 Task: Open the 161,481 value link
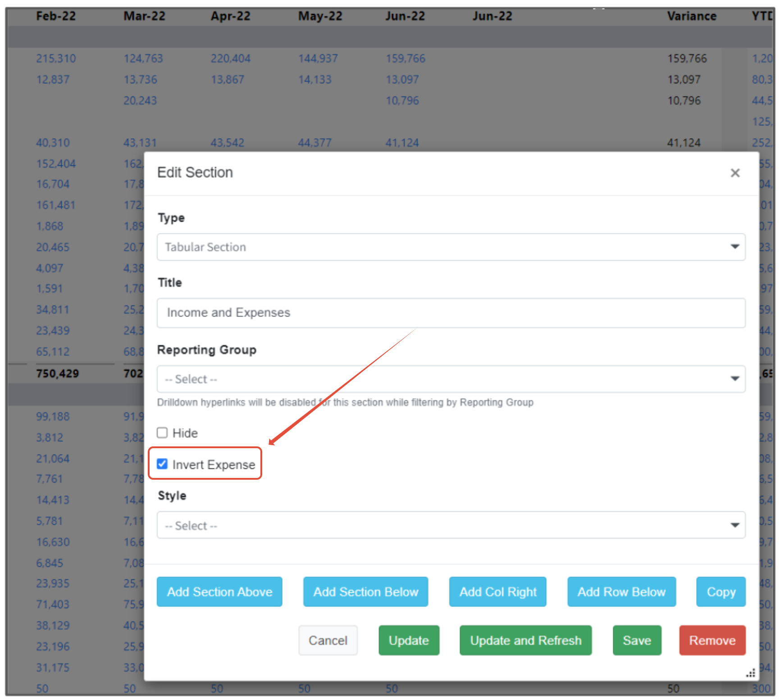pos(56,205)
